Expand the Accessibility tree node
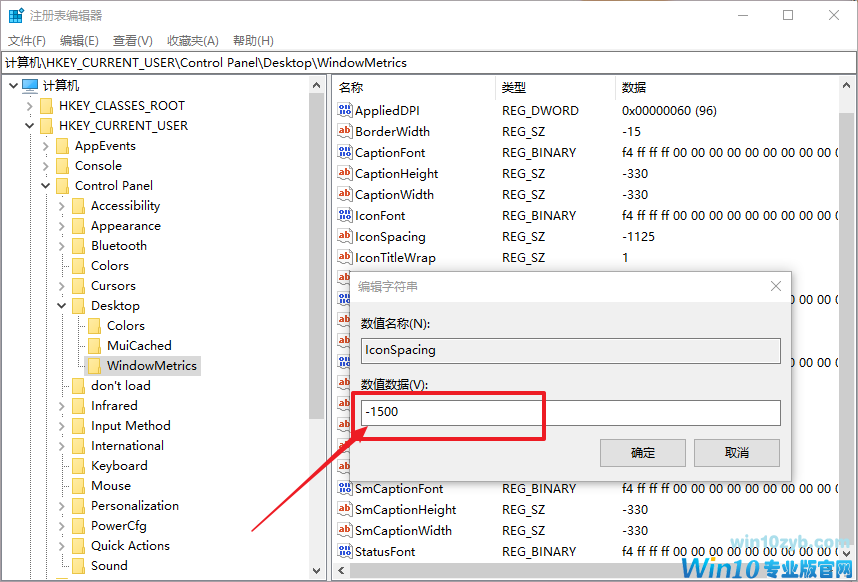The height and width of the screenshot is (582, 858). [62, 206]
